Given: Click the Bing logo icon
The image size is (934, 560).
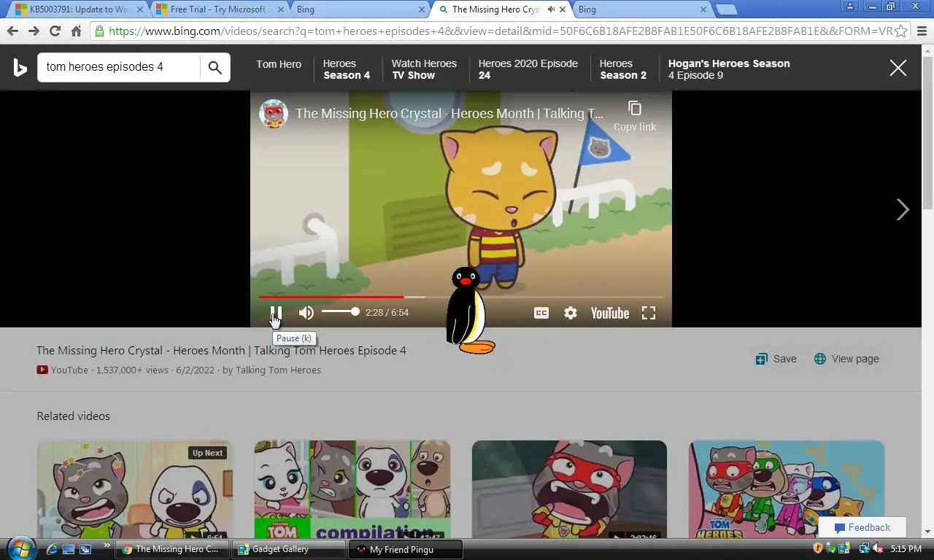Looking at the screenshot, I should (20, 68).
